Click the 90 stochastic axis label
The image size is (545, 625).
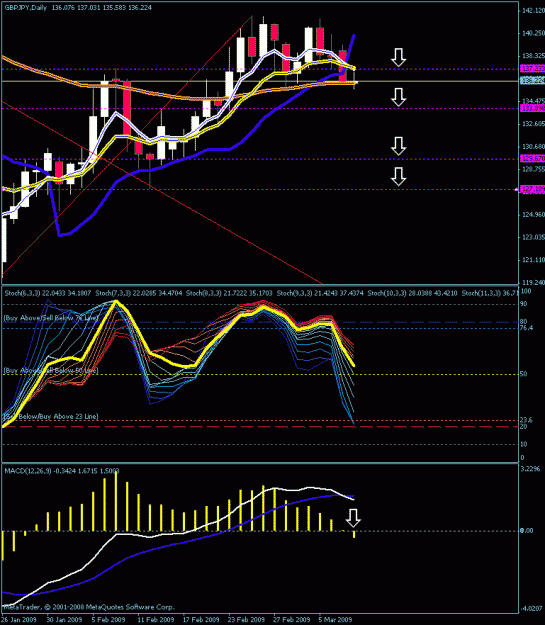coord(524,304)
